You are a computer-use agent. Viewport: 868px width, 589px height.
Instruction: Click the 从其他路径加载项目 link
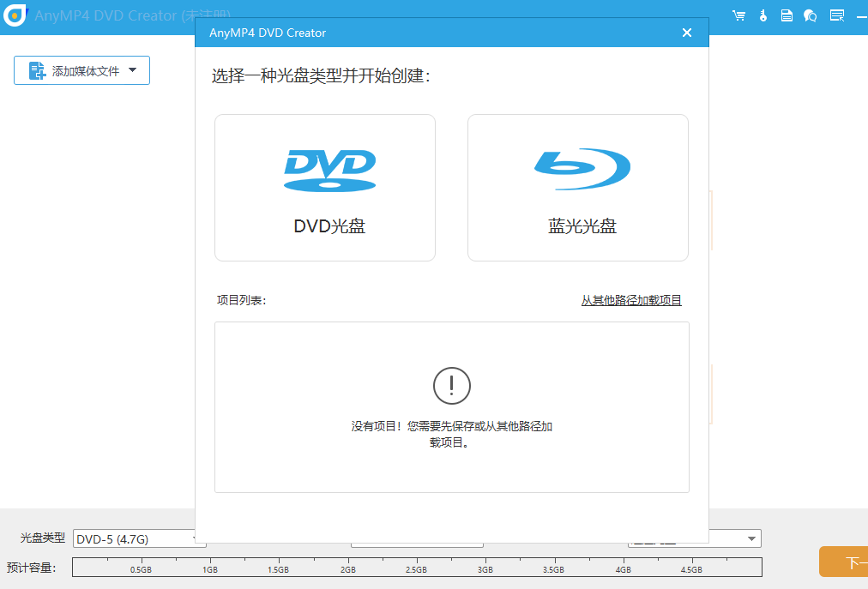click(631, 301)
